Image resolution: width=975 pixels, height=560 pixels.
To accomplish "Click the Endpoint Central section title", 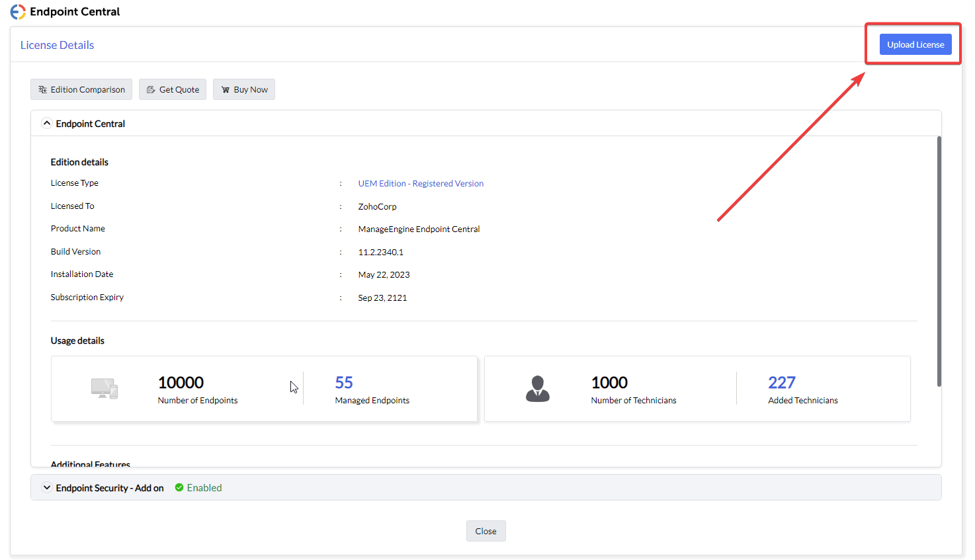I will tap(91, 124).
